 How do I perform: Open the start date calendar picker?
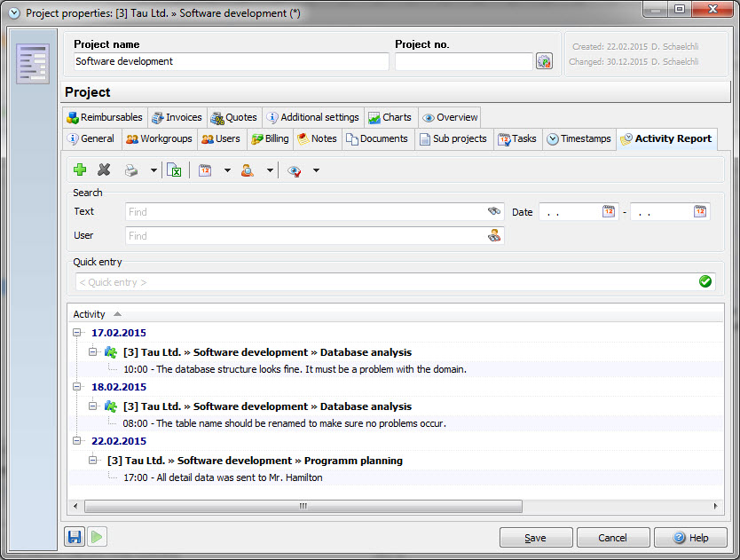(609, 211)
